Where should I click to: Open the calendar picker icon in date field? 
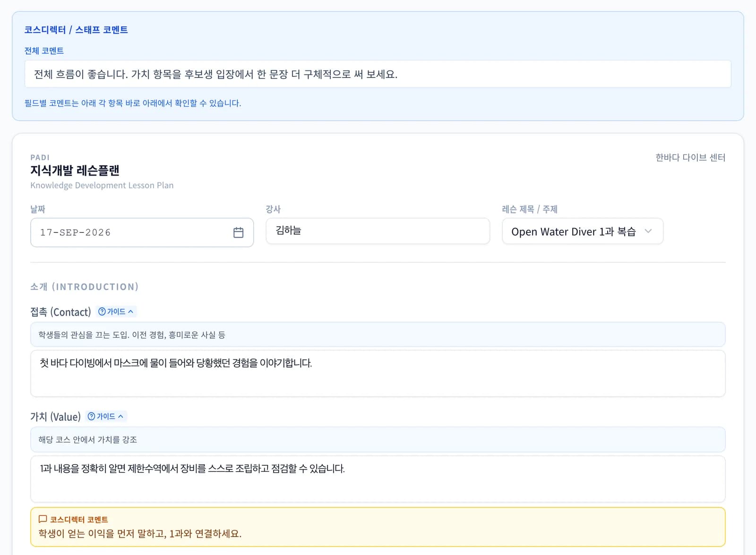pyautogui.click(x=238, y=232)
